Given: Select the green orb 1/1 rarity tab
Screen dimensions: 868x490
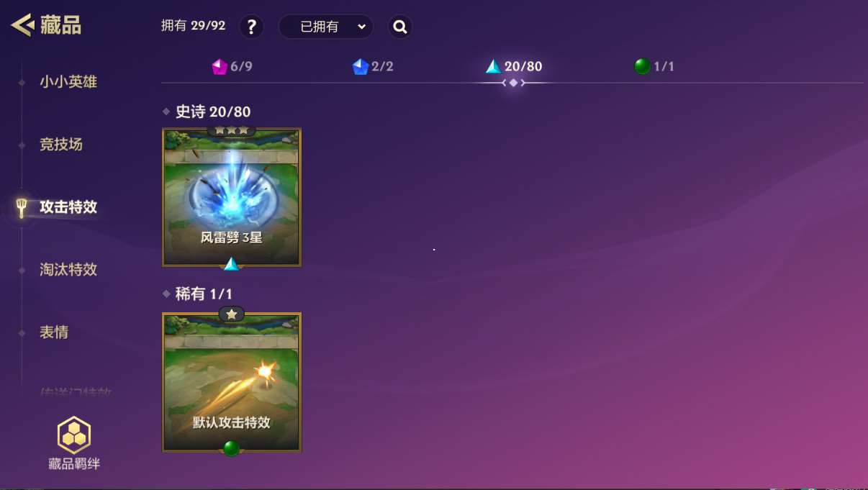Looking at the screenshot, I should [x=654, y=67].
